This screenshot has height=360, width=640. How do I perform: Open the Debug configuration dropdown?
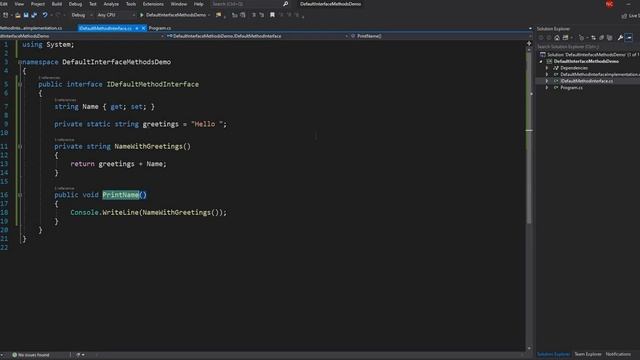81,15
